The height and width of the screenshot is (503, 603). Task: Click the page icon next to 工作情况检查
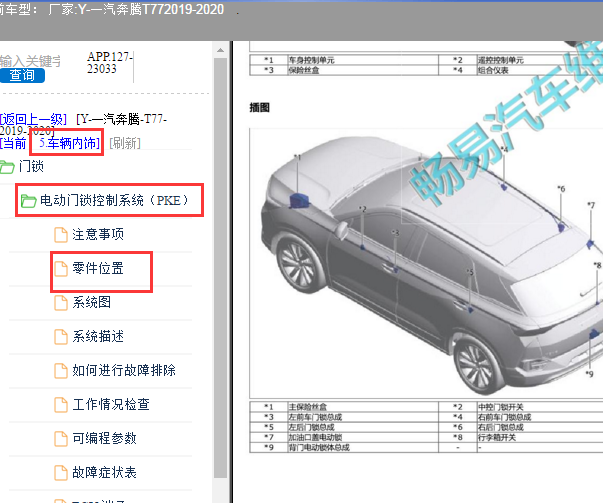pyautogui.click(x=61, y=405)
